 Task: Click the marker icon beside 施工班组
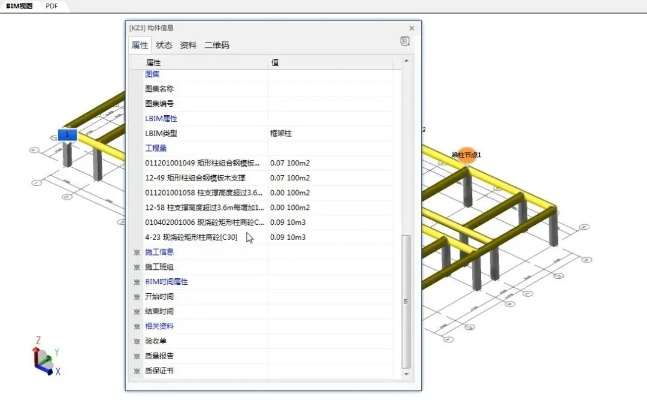pyautogui.click(x=137, y=267)
